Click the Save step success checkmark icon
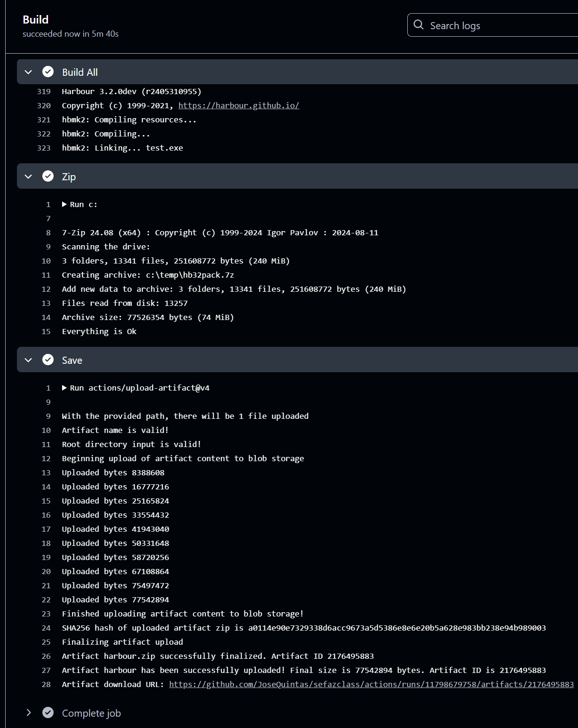Viewport: 578px width, 728px height. pos(48,360)
